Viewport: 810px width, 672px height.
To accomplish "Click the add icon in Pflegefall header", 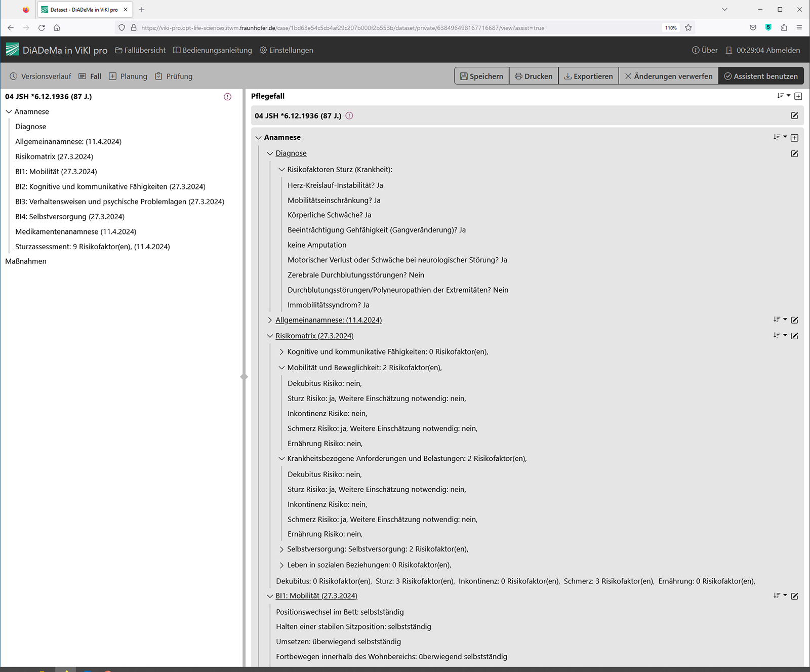I will pyautogui.click(x=798, y=96).
